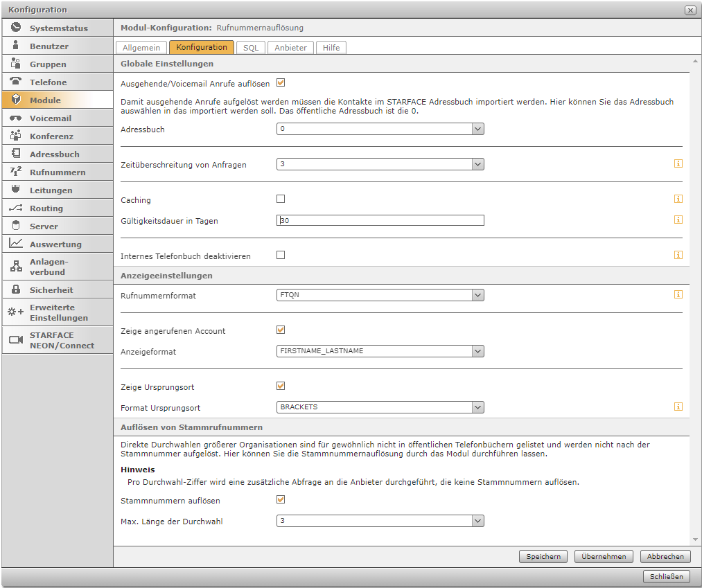Select the Voicemail tape icon

[16, 118]
